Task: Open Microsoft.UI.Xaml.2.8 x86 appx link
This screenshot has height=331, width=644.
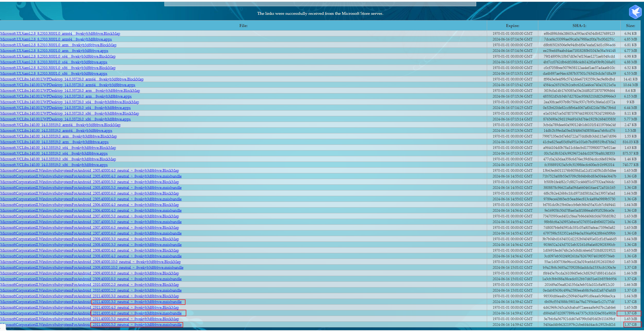Action: pos(54,73)
